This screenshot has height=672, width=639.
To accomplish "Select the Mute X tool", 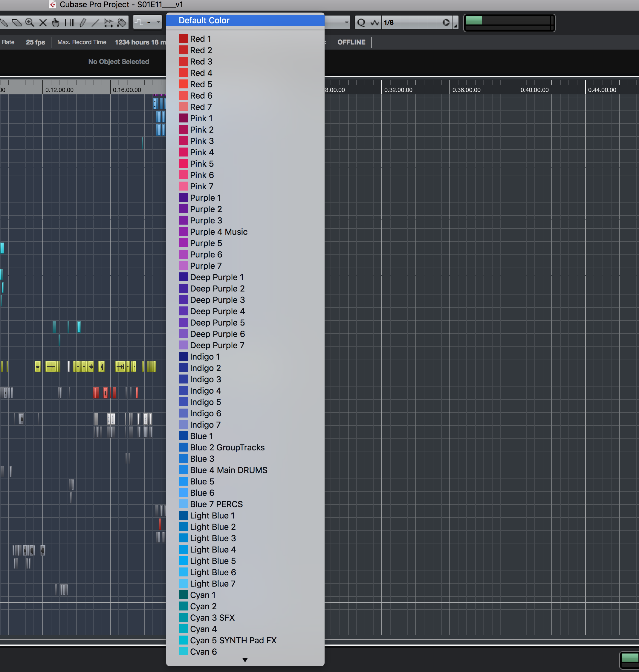I will pos(43,23).
